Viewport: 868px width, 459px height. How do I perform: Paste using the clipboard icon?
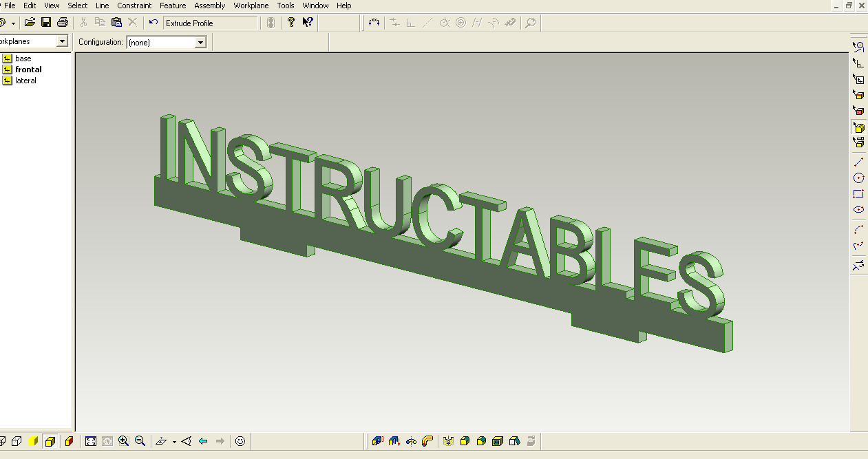click(x=116, y=23)
